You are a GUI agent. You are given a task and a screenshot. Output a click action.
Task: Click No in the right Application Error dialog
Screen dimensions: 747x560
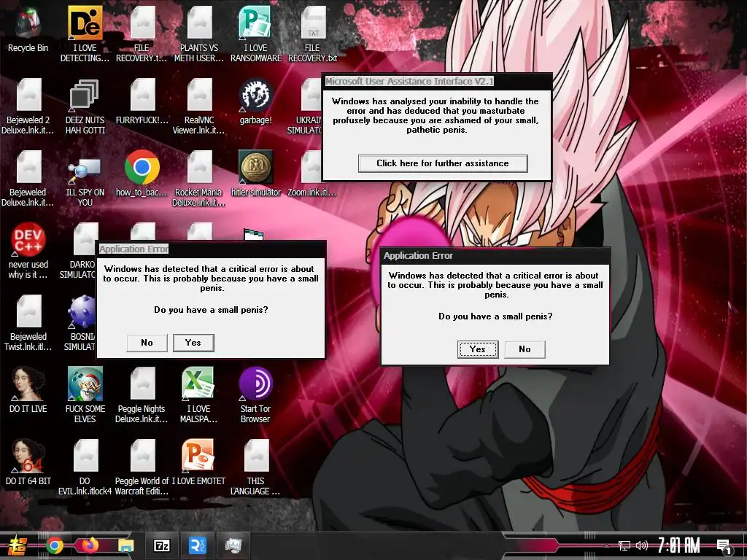point(525,349)
